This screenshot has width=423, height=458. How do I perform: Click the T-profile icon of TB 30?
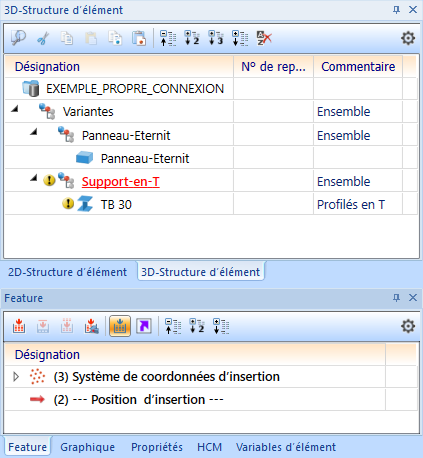point(85,204)
